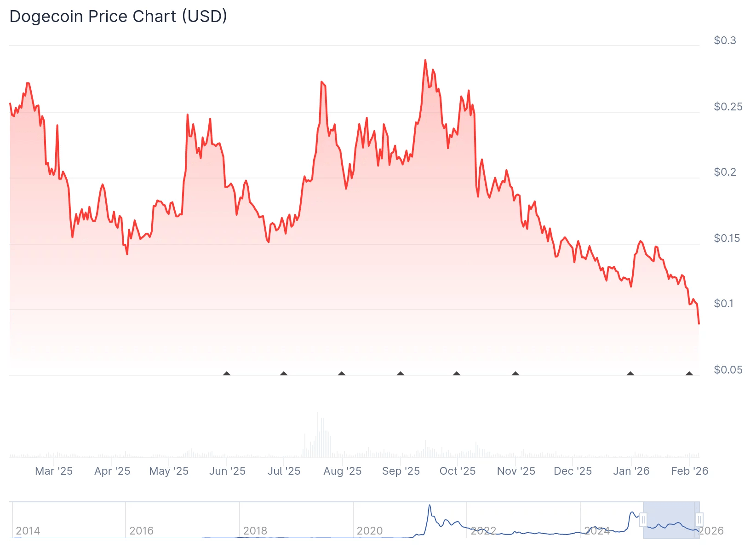Click the event marker triangle below Jun '25
The height and width of the screenshot is (552, 756).
[227, 374]
